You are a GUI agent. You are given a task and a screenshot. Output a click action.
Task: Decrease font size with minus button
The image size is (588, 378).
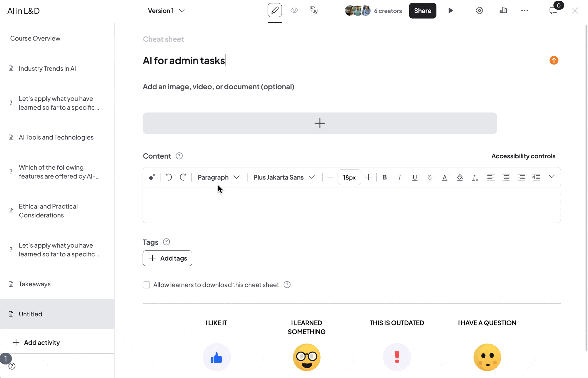point(330,177)
